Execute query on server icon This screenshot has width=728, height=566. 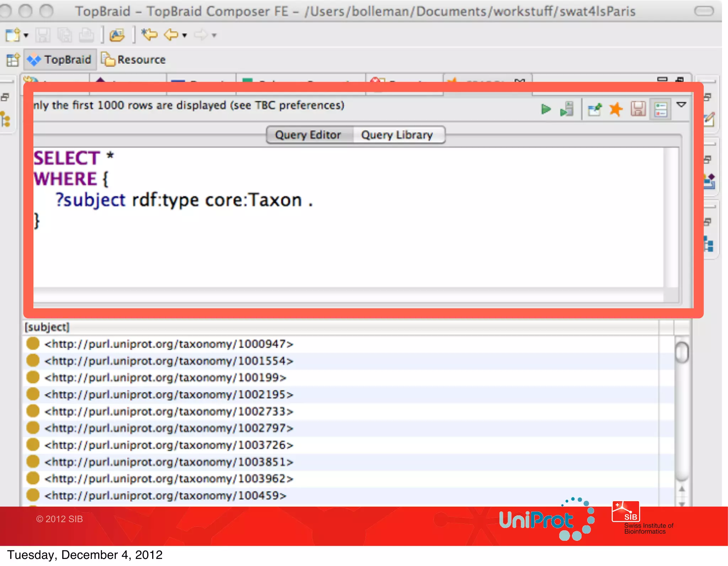567,109
